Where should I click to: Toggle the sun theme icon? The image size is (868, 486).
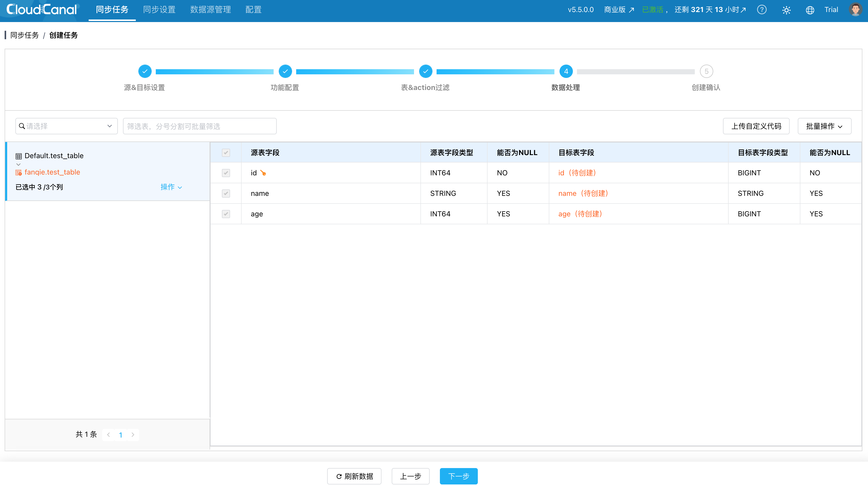click(x=786, y=10)
